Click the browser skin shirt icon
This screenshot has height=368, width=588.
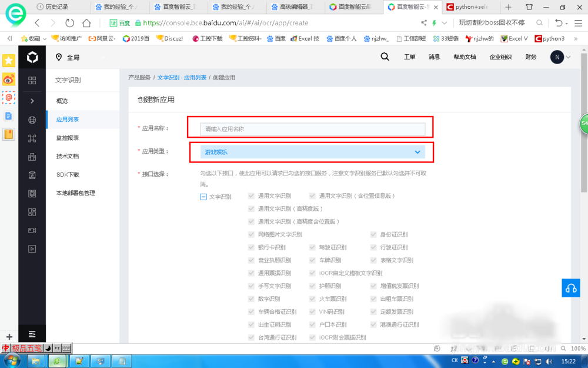(x=529, y=7)
